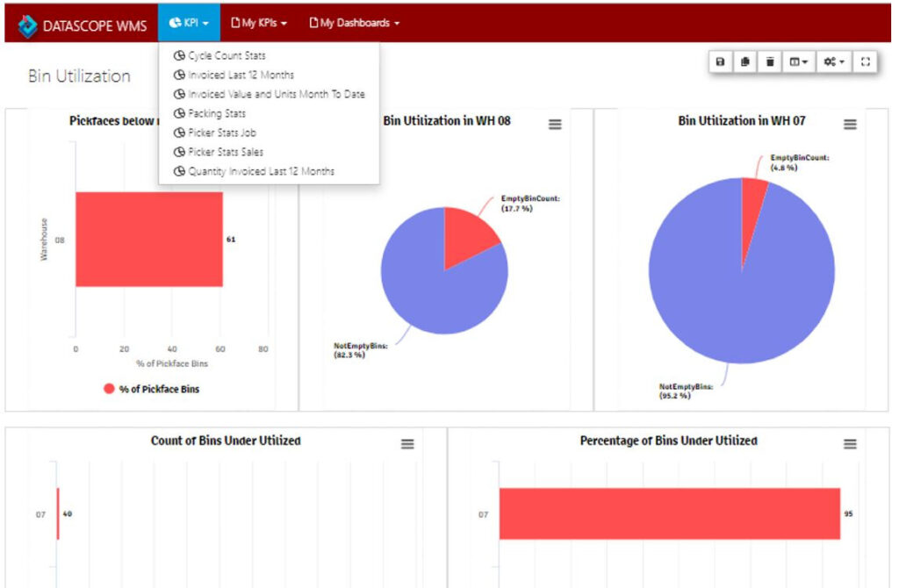
Task: Enter fullscreen mode with expand icon
Action: click(x=865, y=62)
